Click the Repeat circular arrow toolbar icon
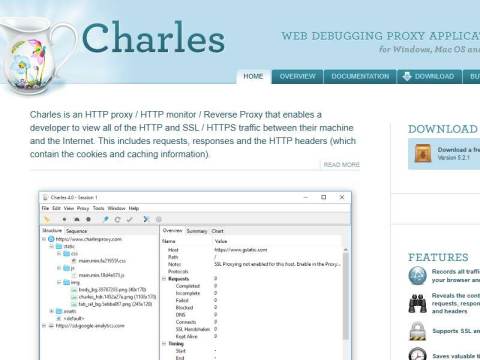Viewport: 480px width, 360px height. pyautogui.click(x=117, y=219)
